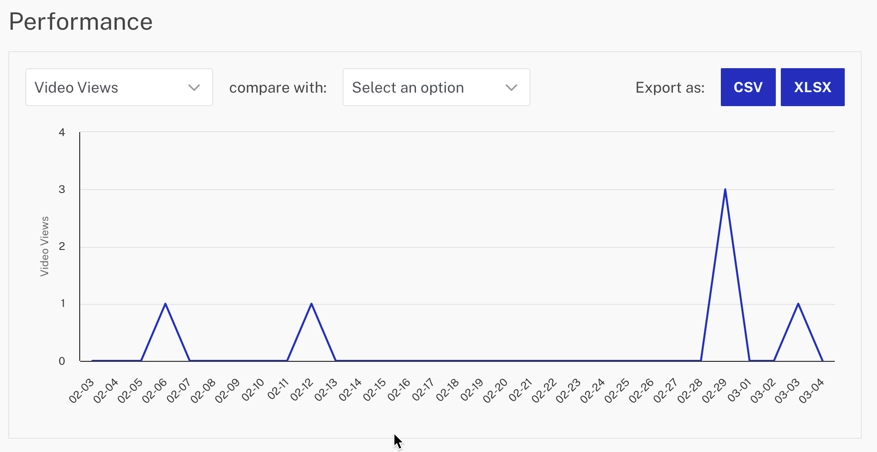This screenshot has height=452, width=877.
Task: Click the rotated 'Video Views' y-axis title
Action: tap(45, 246)
